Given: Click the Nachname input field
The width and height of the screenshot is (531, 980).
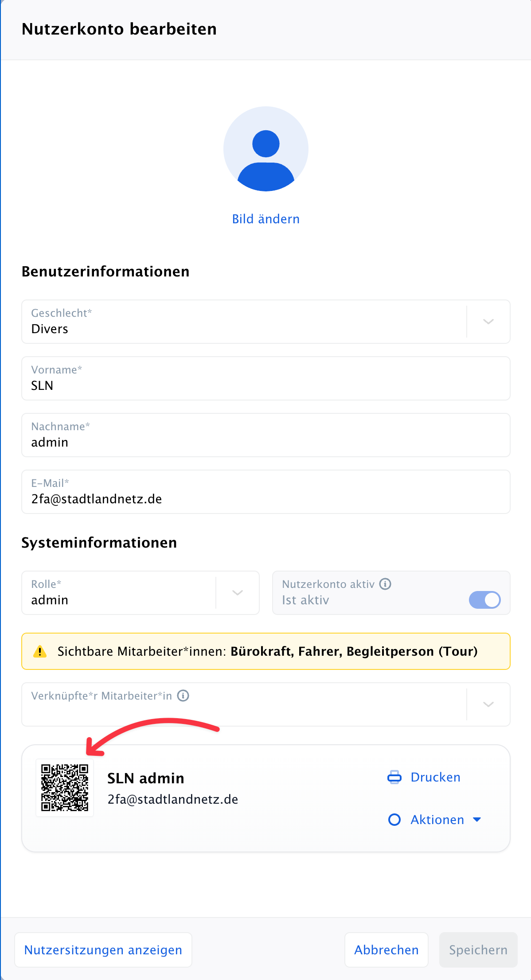Looking at the screenshot, I should click(266, 435).
